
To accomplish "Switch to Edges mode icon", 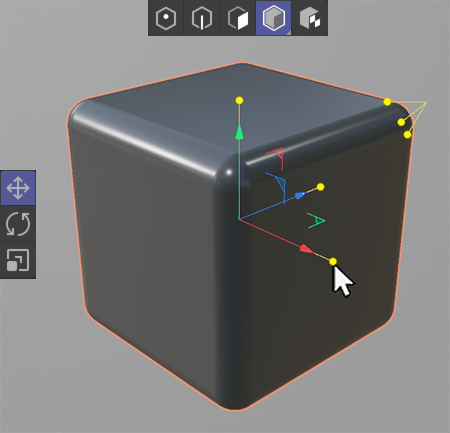I will 202,18.
